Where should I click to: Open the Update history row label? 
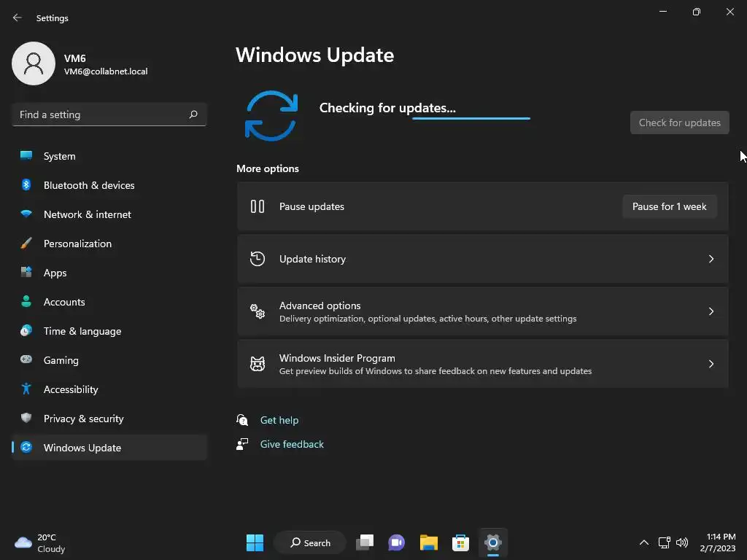pos(312,259)
